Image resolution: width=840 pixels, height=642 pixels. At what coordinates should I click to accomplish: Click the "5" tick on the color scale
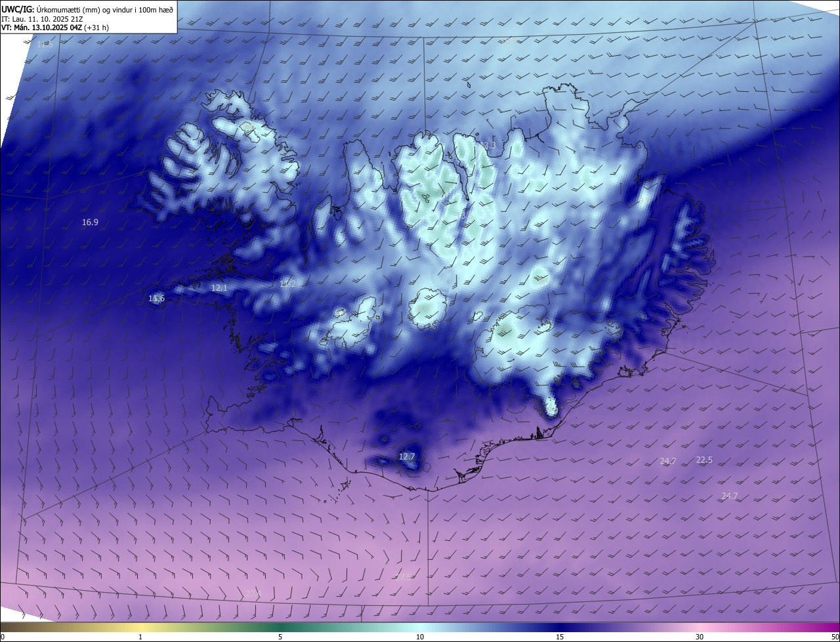coord(280,637)
